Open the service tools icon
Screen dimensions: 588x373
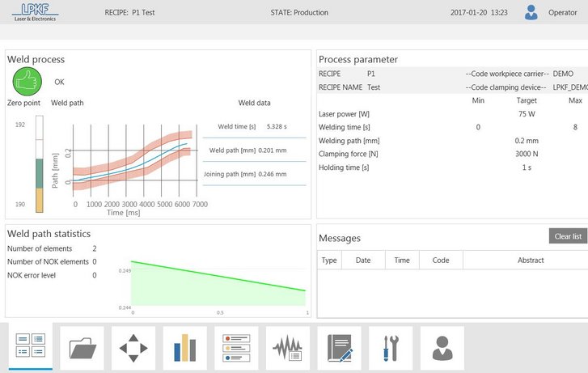click(x=391, y=348)
